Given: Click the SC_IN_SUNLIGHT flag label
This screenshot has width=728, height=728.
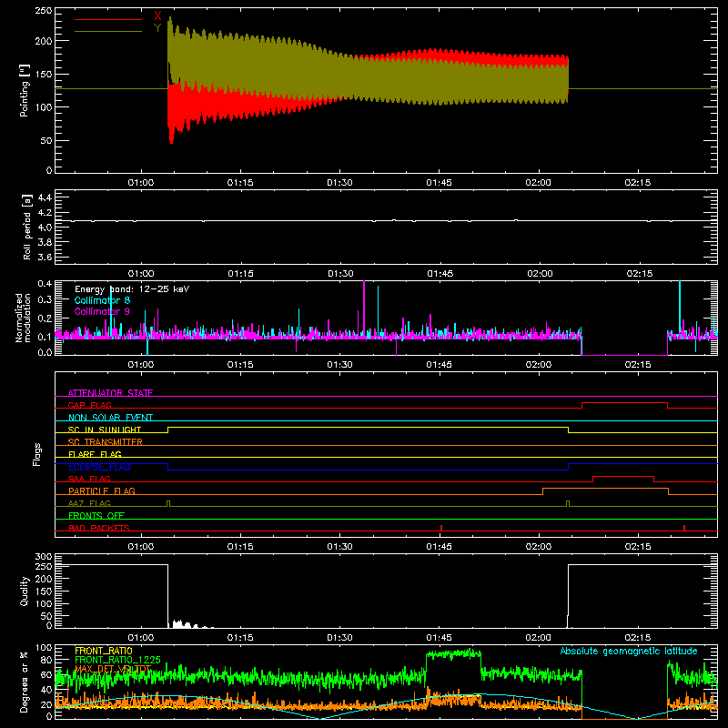Looking at the screenshot, I should [105, 430].
